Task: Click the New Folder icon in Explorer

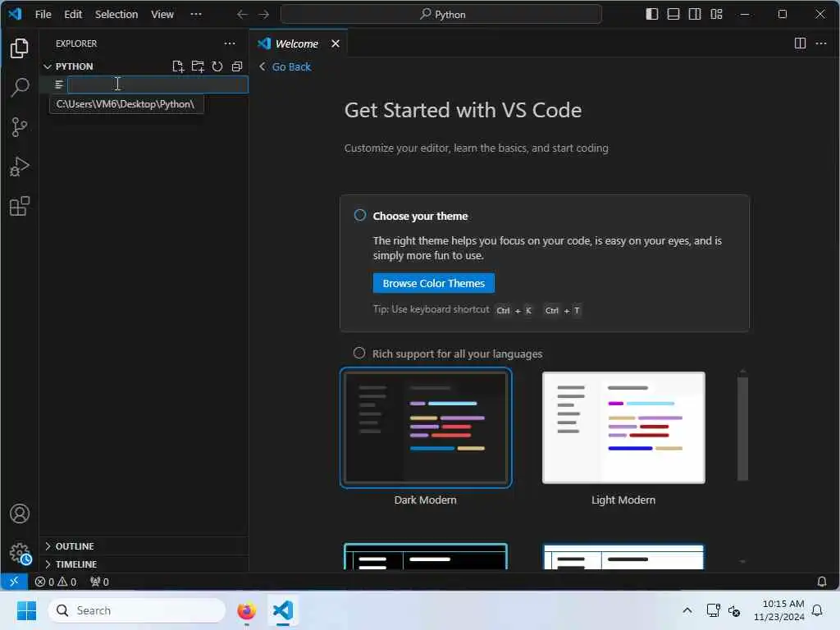Action: 198,66
